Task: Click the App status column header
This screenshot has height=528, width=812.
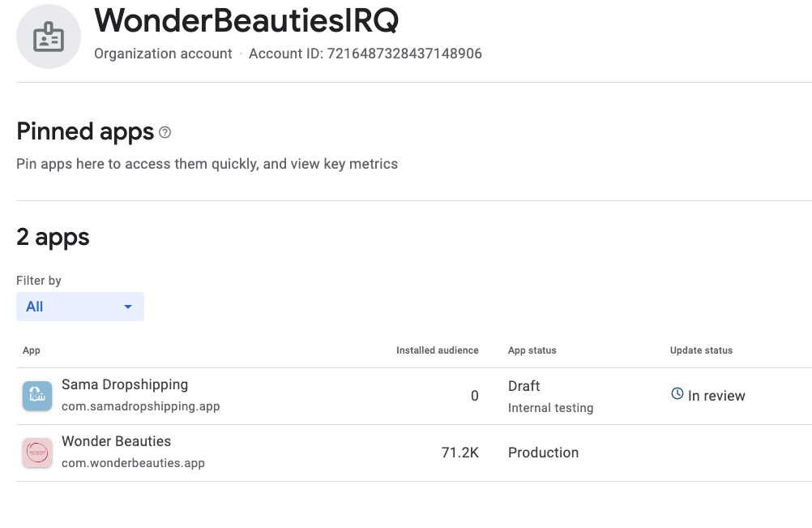Action: [532, 350]
